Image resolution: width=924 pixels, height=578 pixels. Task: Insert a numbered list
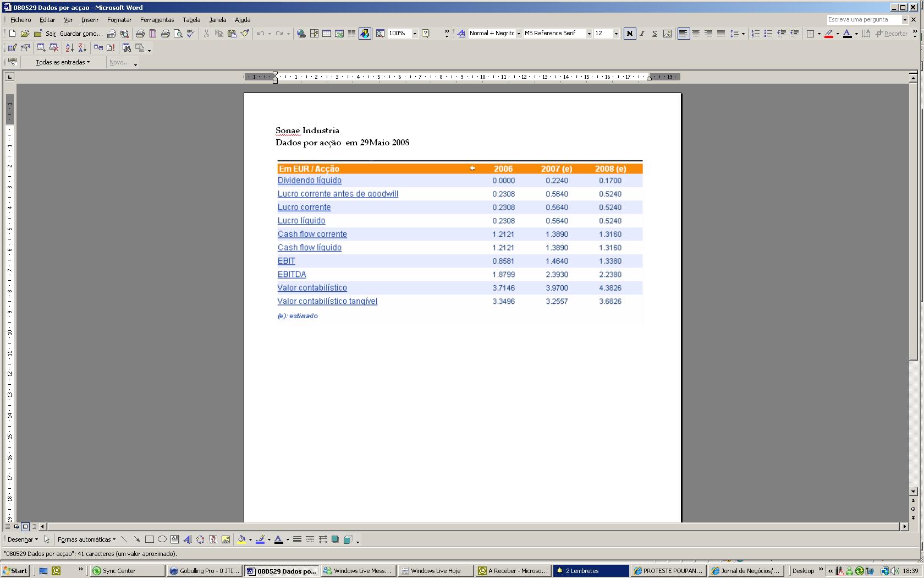pyautogui.click(x=756, y=34)
